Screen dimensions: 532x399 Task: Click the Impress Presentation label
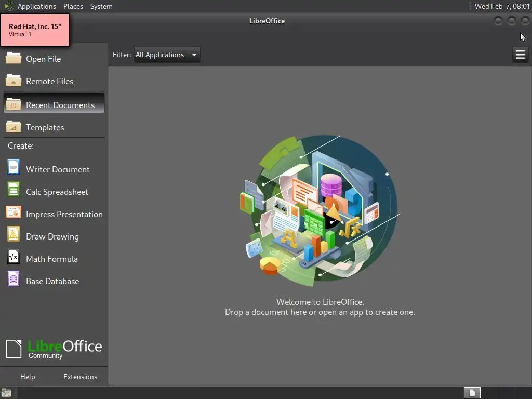[x=64, y=215]
